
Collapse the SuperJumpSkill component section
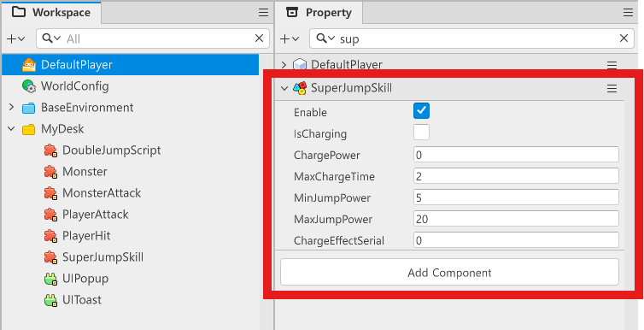click(x=284, y=88)
